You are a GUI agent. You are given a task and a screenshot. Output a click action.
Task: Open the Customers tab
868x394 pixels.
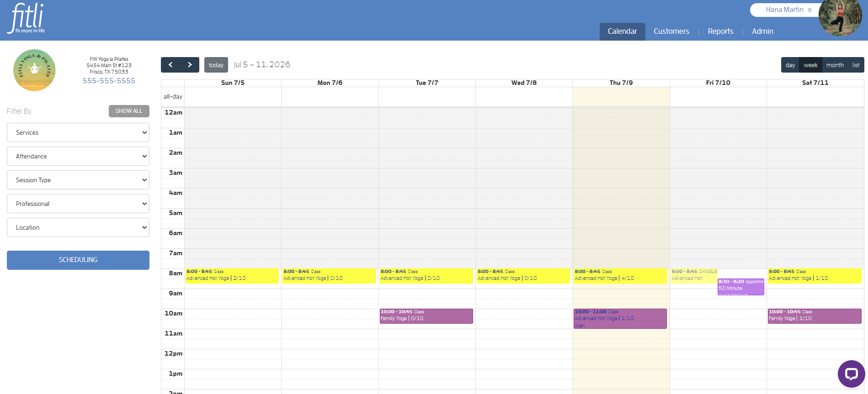click(x=671, y=31)
